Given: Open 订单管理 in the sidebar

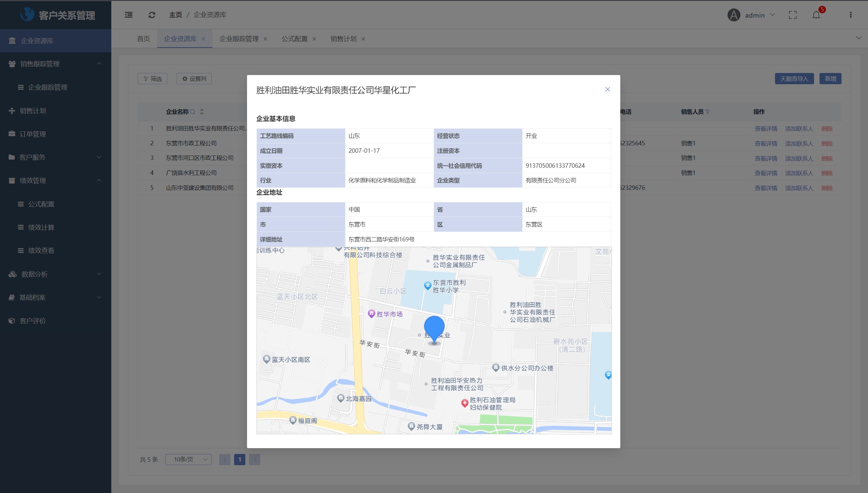Looking at the screenshot, I should pyautogui.click(x=33, y=134).
